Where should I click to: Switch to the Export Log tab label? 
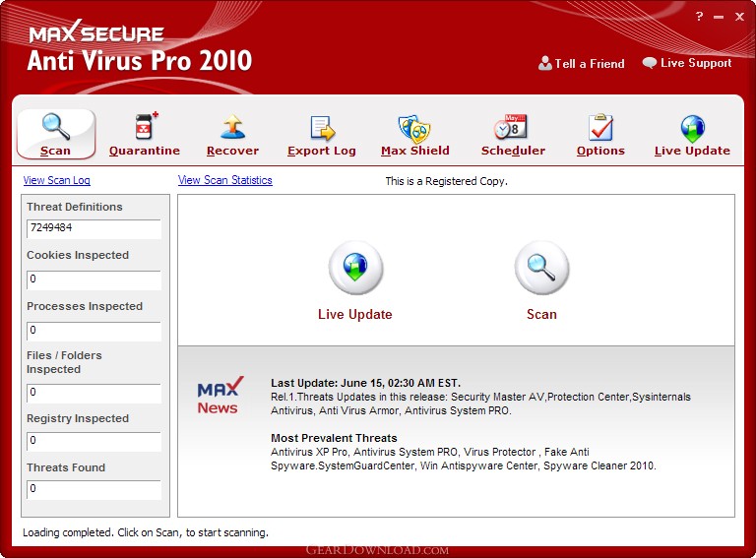(322, 151)
